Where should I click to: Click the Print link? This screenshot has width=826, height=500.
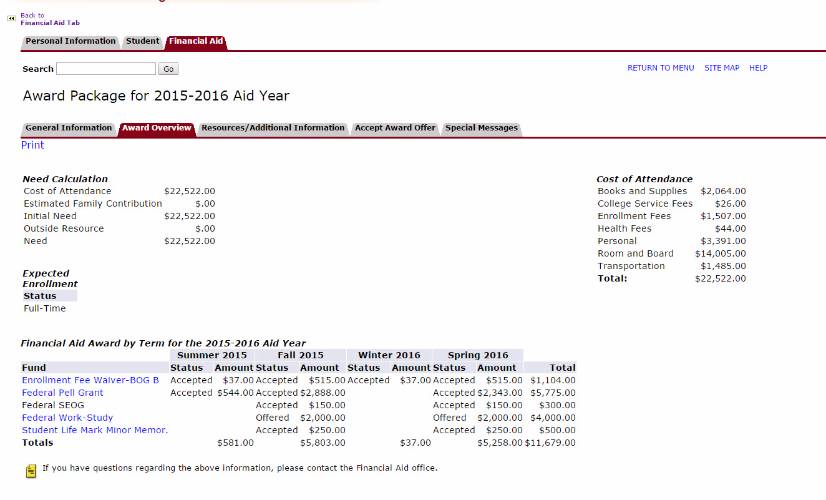(x=33, y=145)
